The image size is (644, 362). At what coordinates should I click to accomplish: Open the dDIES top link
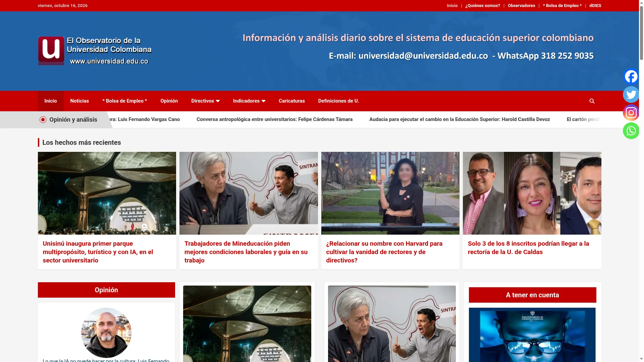(595, 6)
